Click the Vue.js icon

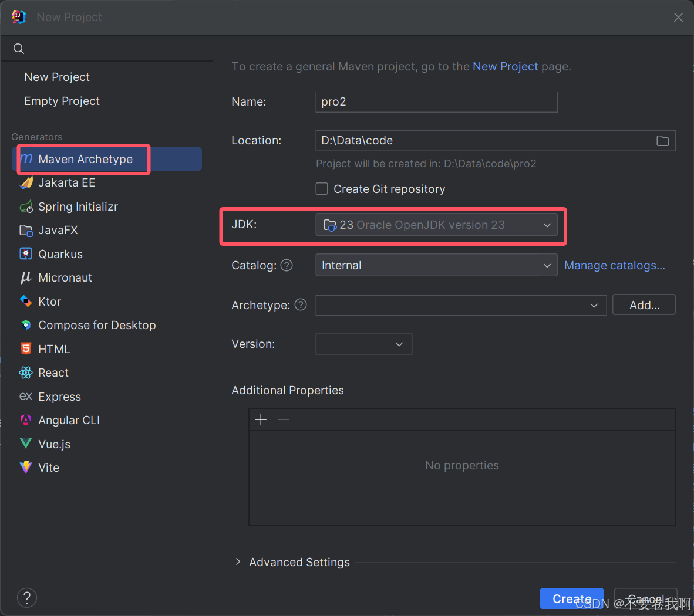(26, 444)
